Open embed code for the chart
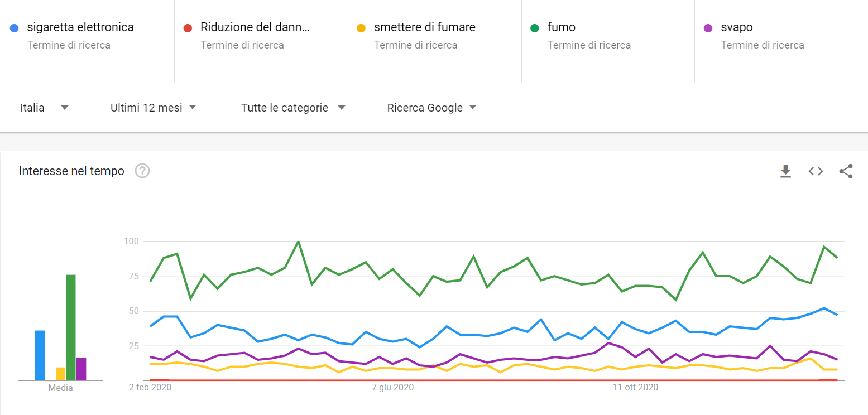The width and height of the screenshot is (868, 415). [x=816, y=171]
